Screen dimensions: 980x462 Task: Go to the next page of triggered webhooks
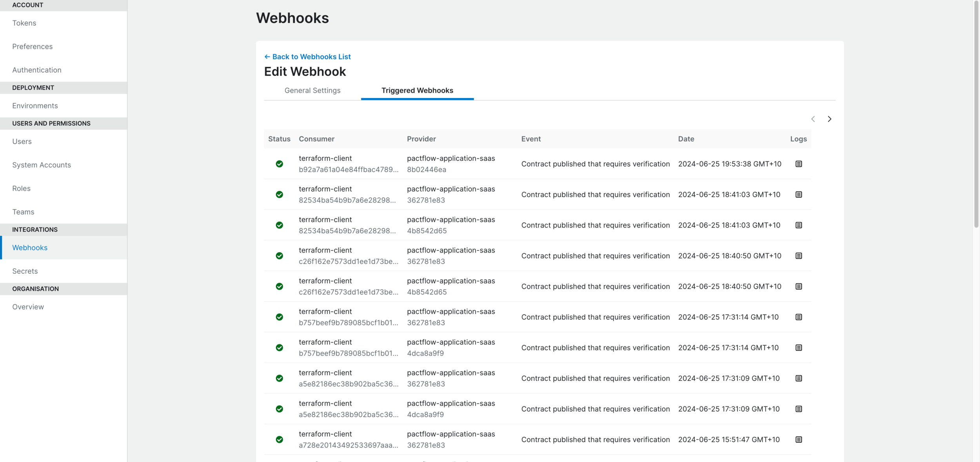(x=829, y=119)
